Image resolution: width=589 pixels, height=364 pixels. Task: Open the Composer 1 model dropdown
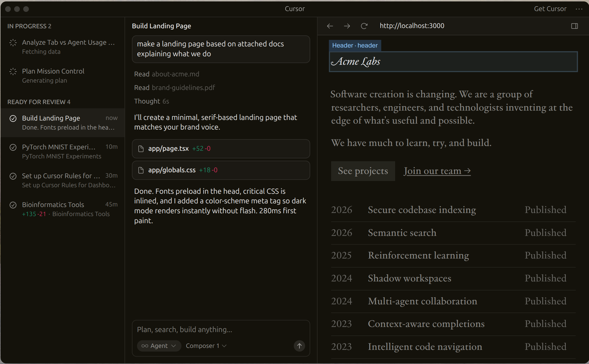click(206, 346)
